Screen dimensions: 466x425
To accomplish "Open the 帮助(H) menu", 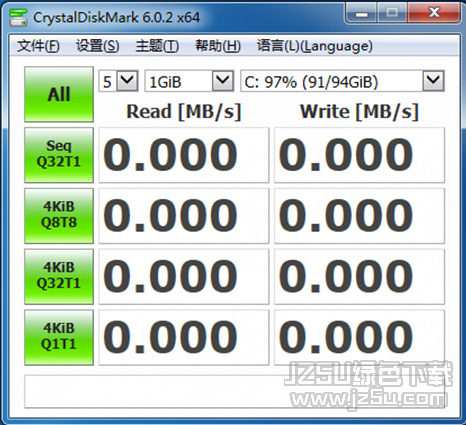I will pos(218,46).
